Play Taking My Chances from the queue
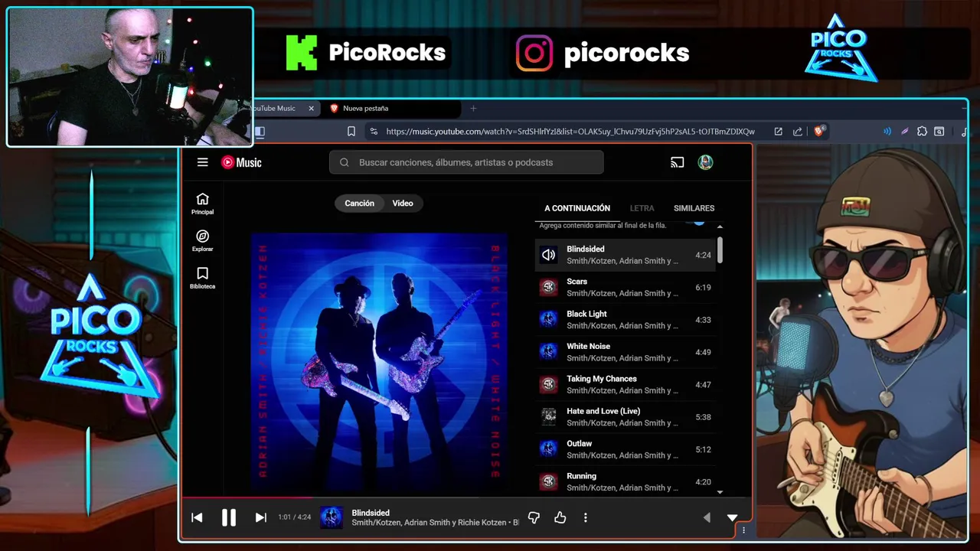Image resolution: width=980 pixels, height=551 pixels. coord(625,384)
